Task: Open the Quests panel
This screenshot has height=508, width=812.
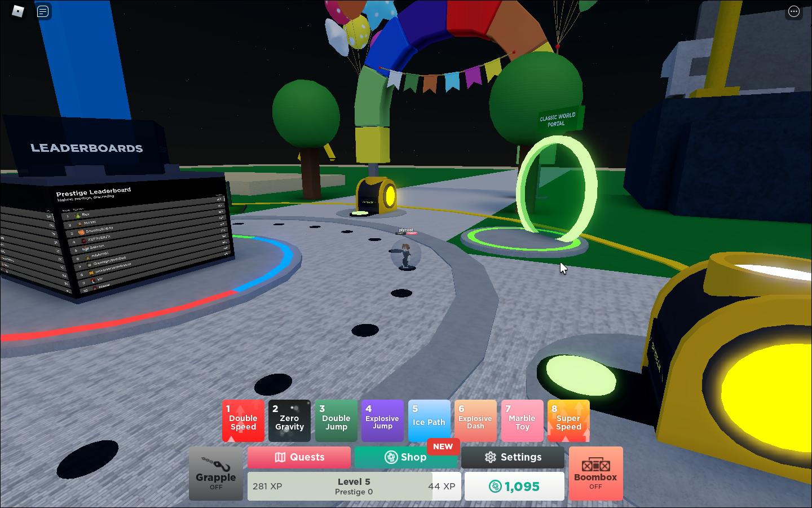Action: pos(299,457)
